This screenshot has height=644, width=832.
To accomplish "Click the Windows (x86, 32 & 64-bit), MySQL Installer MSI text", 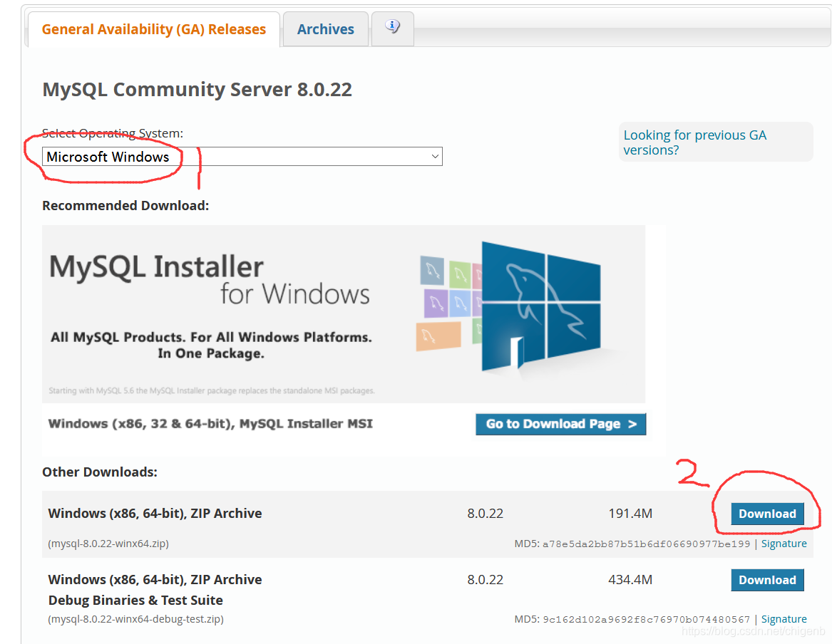I will tap(210, 423).
